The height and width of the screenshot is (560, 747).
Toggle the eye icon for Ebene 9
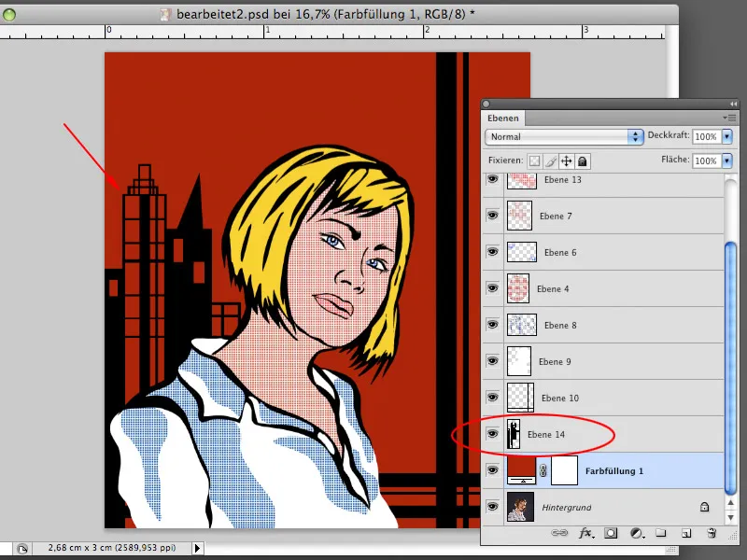pos(493,361)
